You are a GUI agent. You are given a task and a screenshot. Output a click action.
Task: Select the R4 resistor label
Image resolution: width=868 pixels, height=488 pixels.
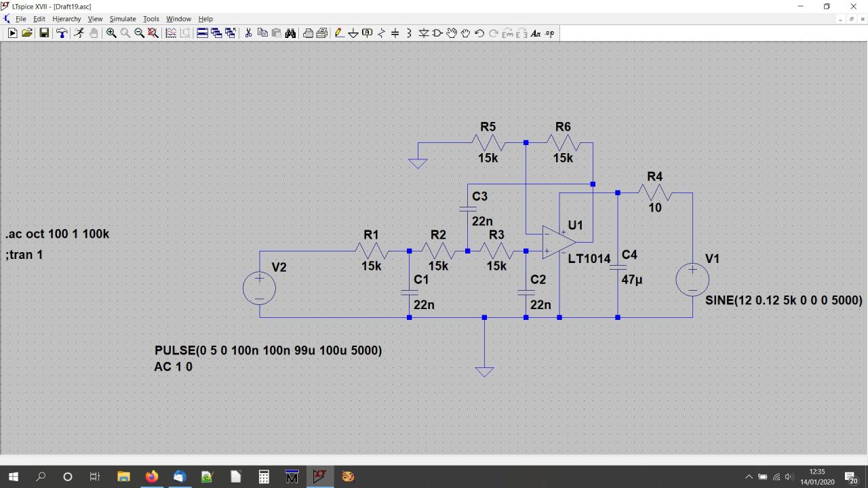(654, 176)
